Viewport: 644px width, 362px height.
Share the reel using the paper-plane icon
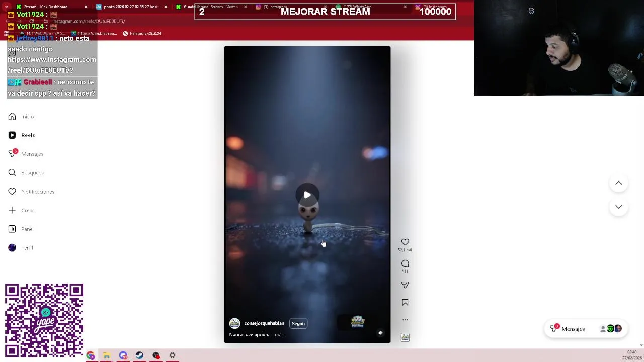pos(405,285)
